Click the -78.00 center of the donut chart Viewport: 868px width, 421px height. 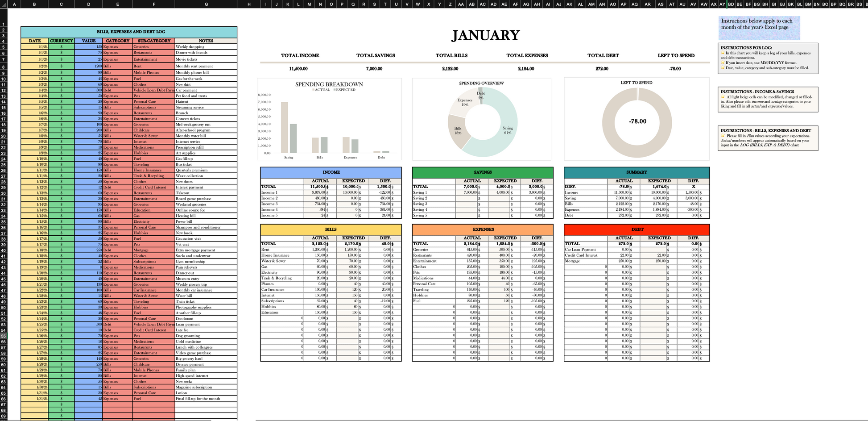point(637,121)
